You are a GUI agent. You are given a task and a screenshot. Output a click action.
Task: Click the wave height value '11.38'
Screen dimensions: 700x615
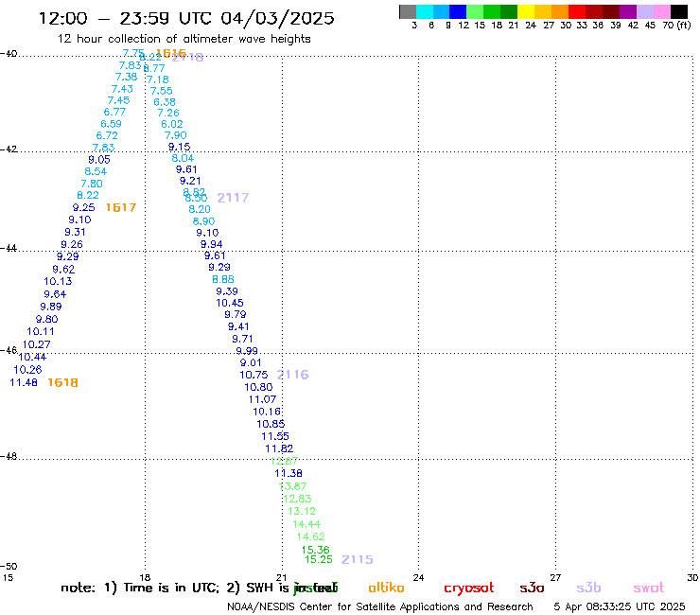(x=289, y=473)
